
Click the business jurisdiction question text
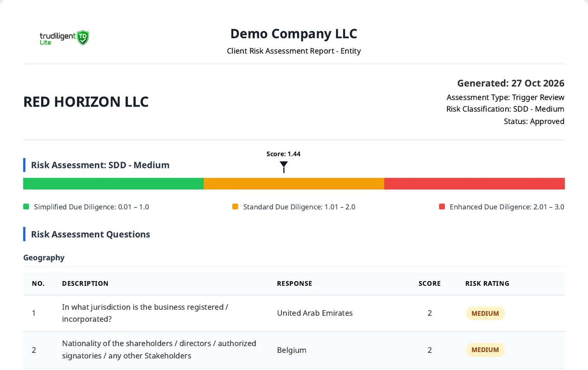(x=145, y=313)
